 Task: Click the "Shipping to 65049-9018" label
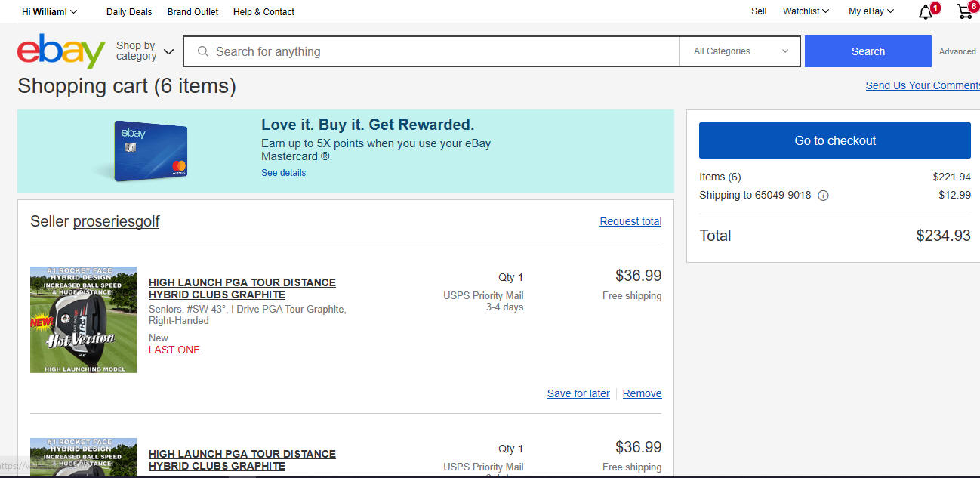click(x=755, y=195)
